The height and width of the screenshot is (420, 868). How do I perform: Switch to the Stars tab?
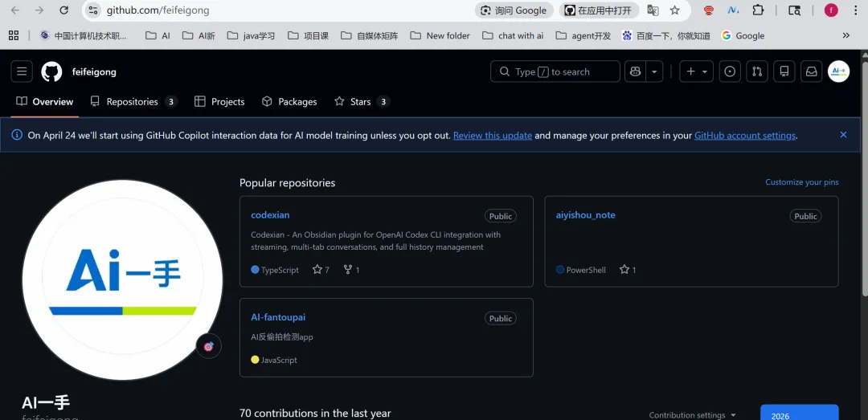[x=361, y=102]
